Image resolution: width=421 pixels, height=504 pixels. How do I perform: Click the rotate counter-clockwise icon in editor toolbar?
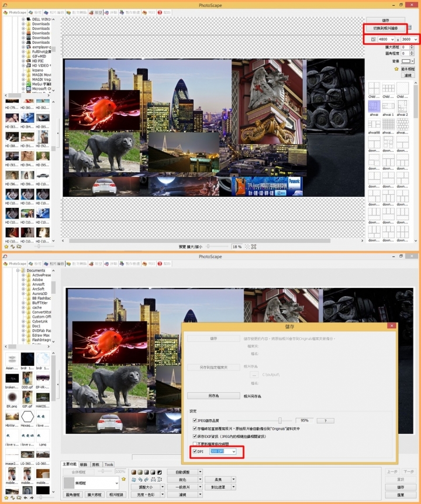tap(140, 479)
